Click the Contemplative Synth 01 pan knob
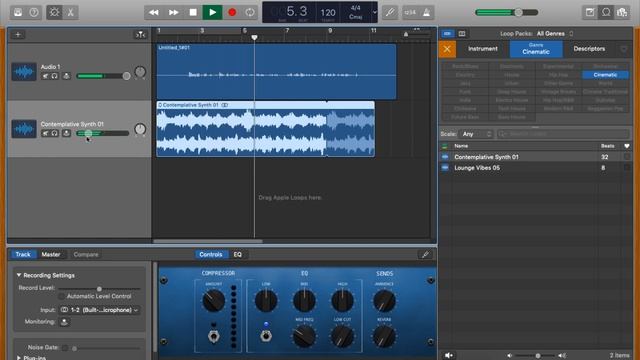The image size is (640, 360). tap(140, 129)
